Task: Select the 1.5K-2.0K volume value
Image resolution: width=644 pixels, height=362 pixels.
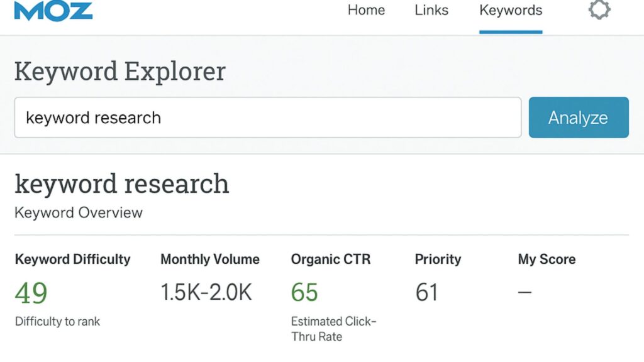Action: (206, 292)
